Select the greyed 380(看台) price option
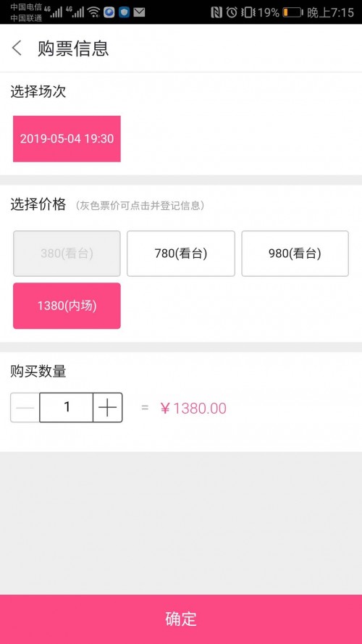The image size is (362, 644). (67, 254)
